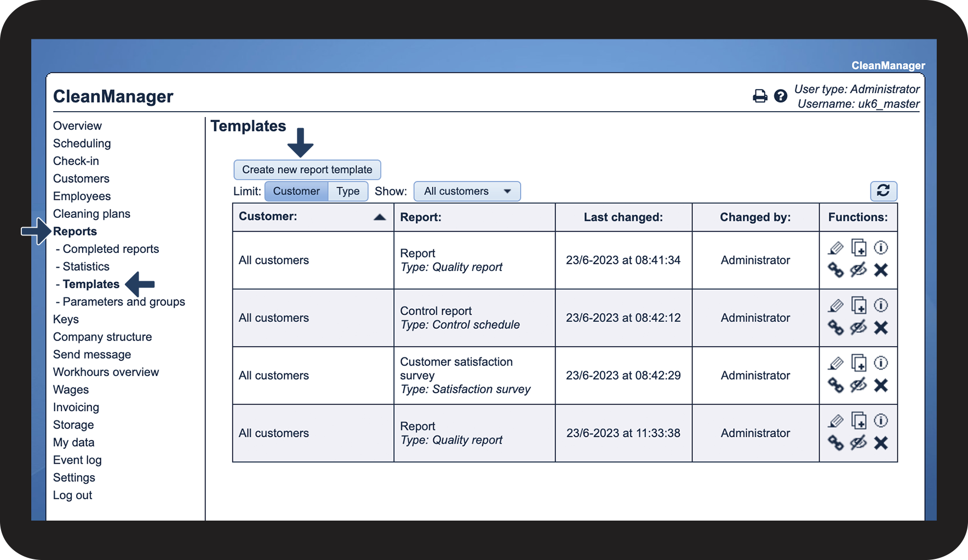Toggle sort arrow in Customer column header
The width and height of the screenshot is (968, 560).
(x=380, y=217)
